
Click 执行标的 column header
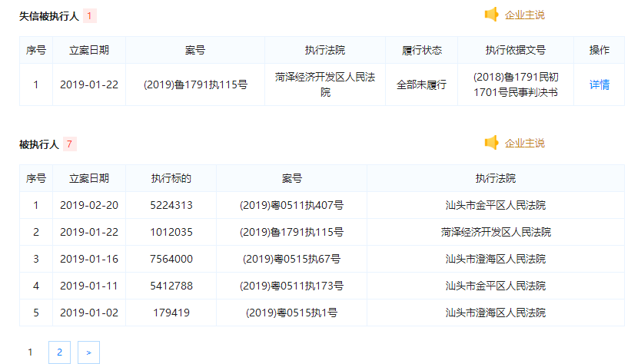point(171,178)
